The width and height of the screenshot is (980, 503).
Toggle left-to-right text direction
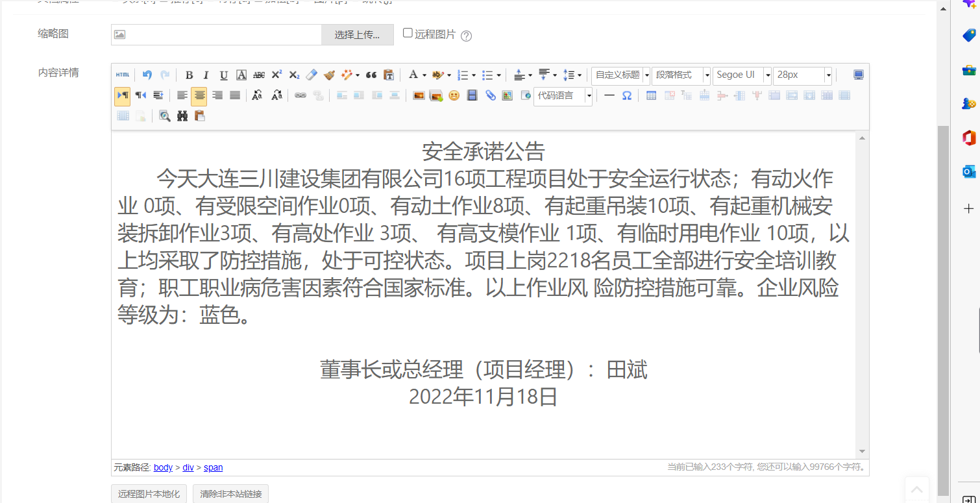click(123, 95)
